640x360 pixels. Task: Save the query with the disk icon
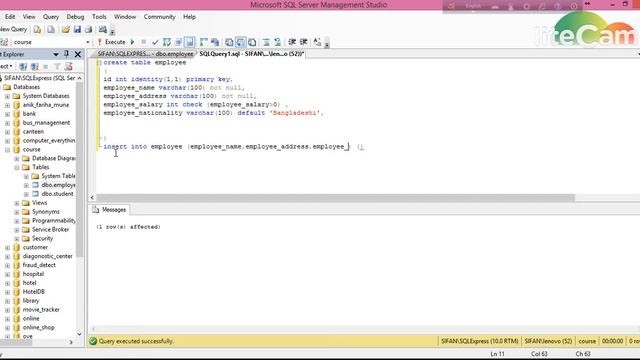pos(77,29)
